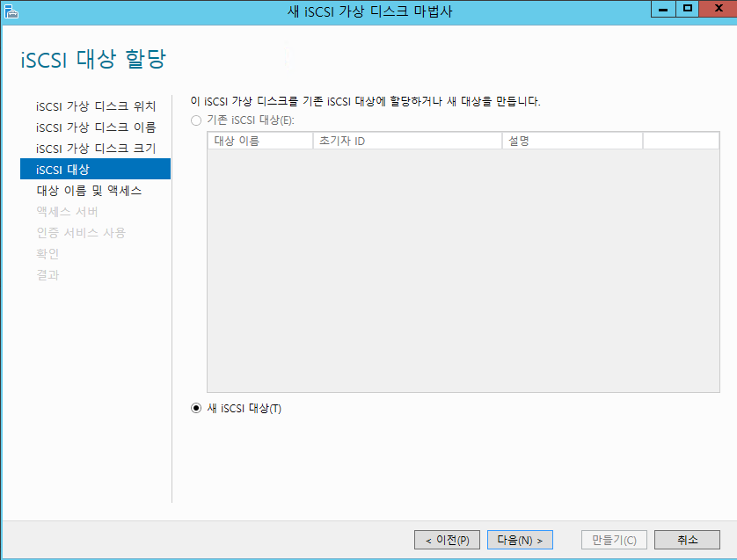Cancel the wizard with 취소 button

(x=688, y=540)
